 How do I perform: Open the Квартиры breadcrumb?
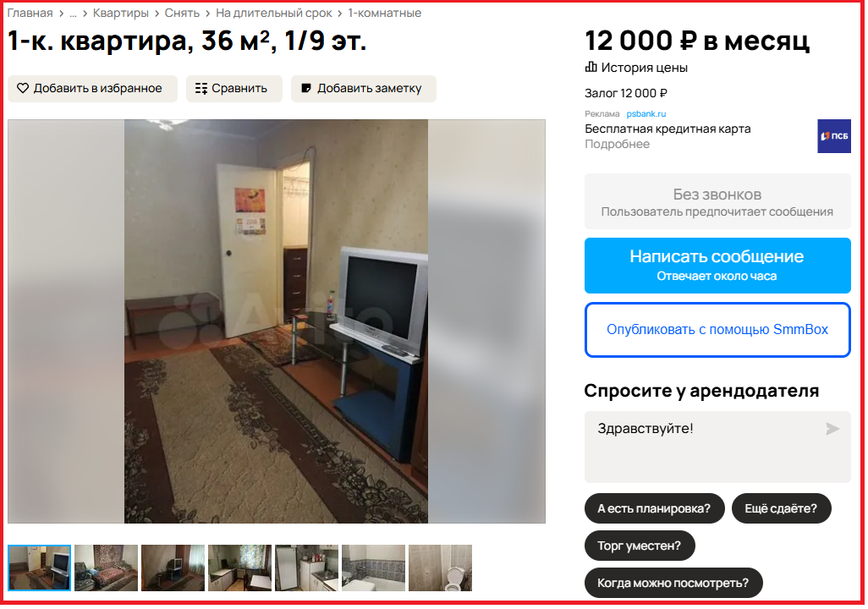pos(121,13)
